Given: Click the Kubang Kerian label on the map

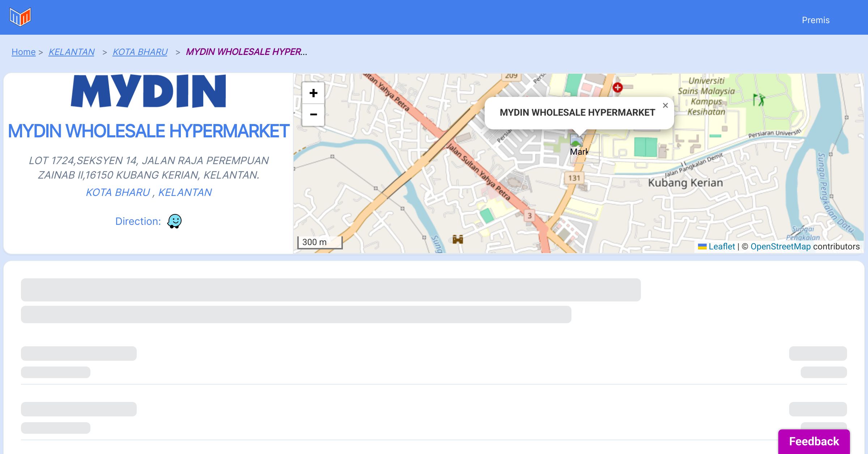Looking at the screenshot, I should click(x=685, y=183).
